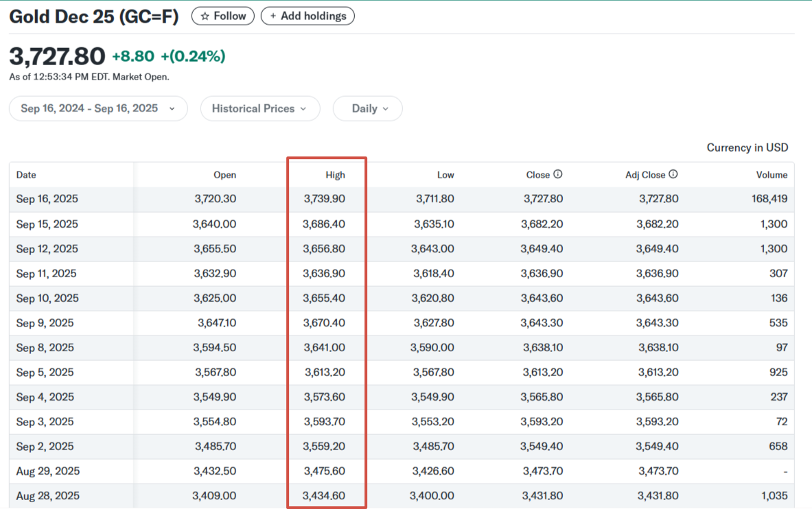Image resolution: width=812 pixels, height=509 pixels.
Task: Select the Sep 5, 2025 date cell
Action: (x=45, y=372)
